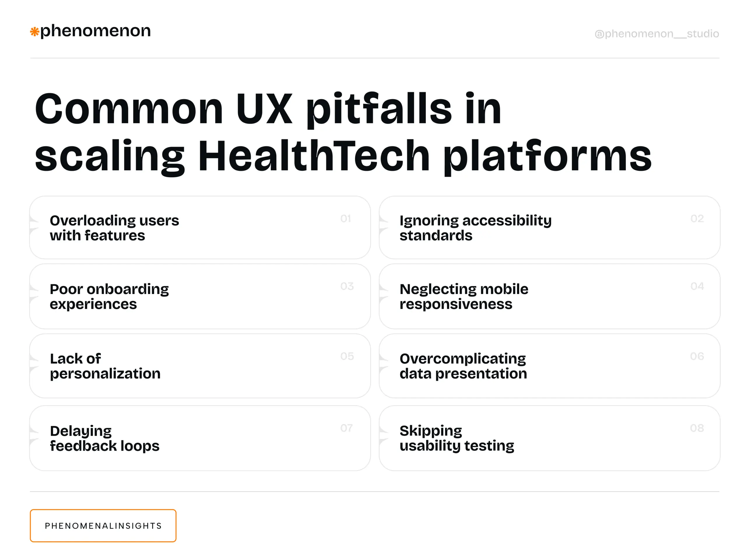Select the "Overloading users with features" text

pyautogui.click(x=114, y=228)
